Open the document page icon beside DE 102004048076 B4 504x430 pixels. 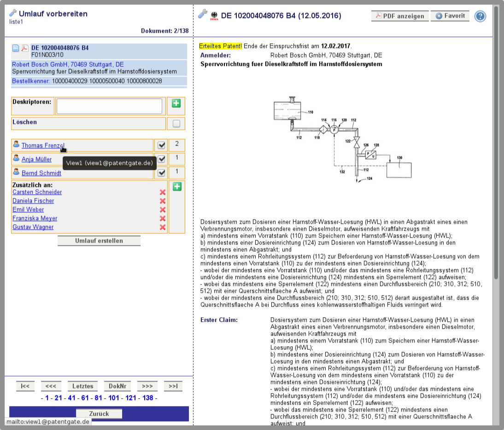pyautogui.click(x=16, y=48)
